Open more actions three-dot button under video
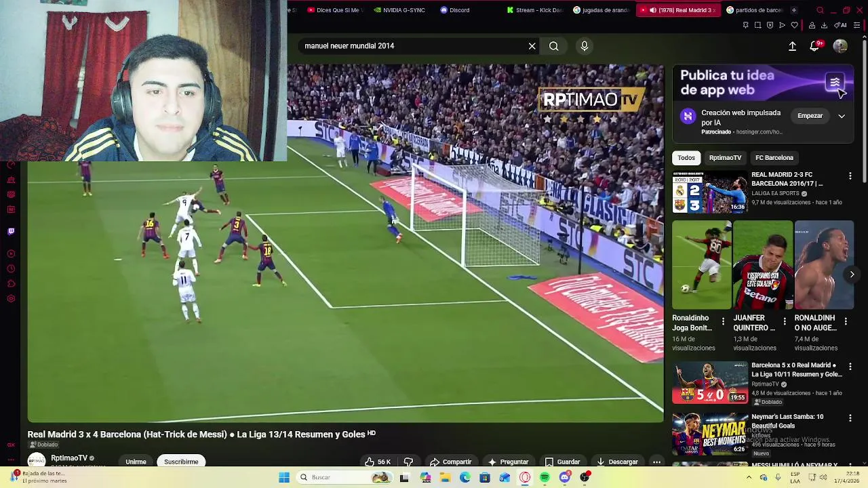This screenshot has width=868, height=488. tap(656, 462)
